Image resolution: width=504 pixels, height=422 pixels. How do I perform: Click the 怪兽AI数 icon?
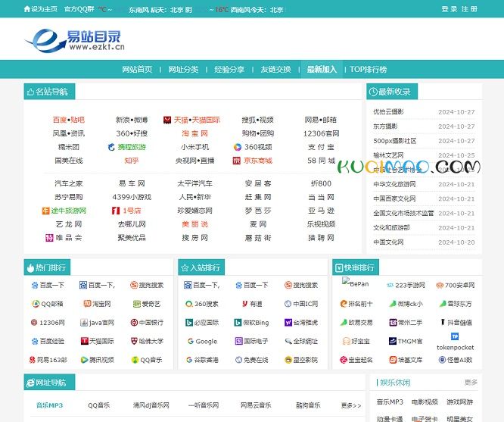click(442, 360)
